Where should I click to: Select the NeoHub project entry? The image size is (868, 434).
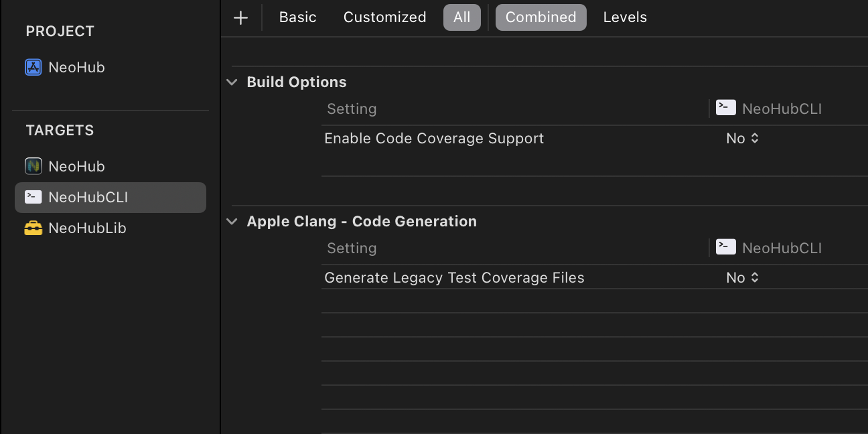76,68
